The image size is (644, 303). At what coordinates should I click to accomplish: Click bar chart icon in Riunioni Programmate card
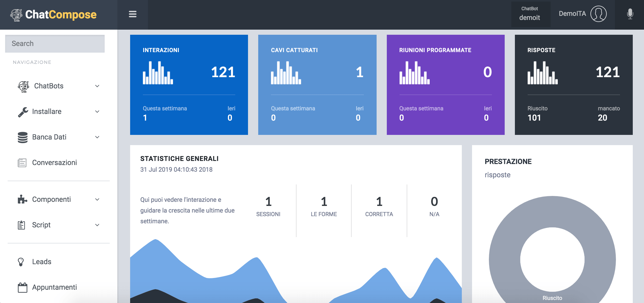(415, 73)
